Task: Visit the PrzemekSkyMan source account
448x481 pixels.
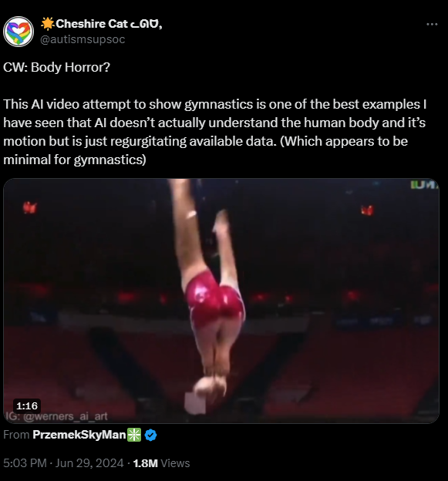Action: click(x=79, y=435)
